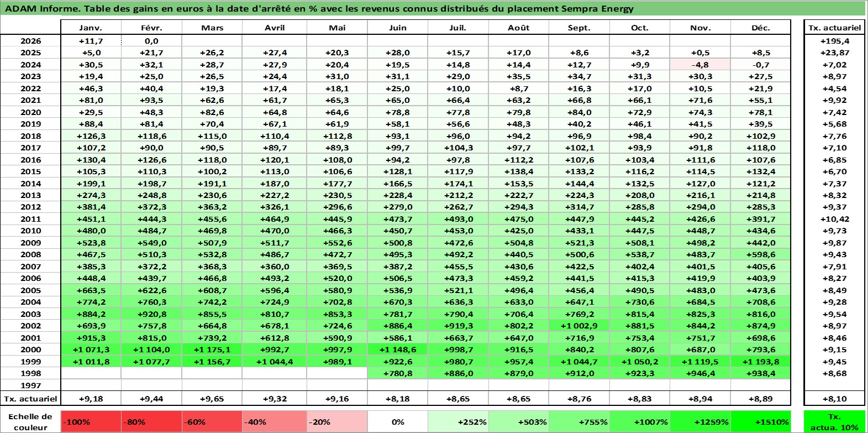Select the 'Tx. actuariel' row label

[30, 398]
